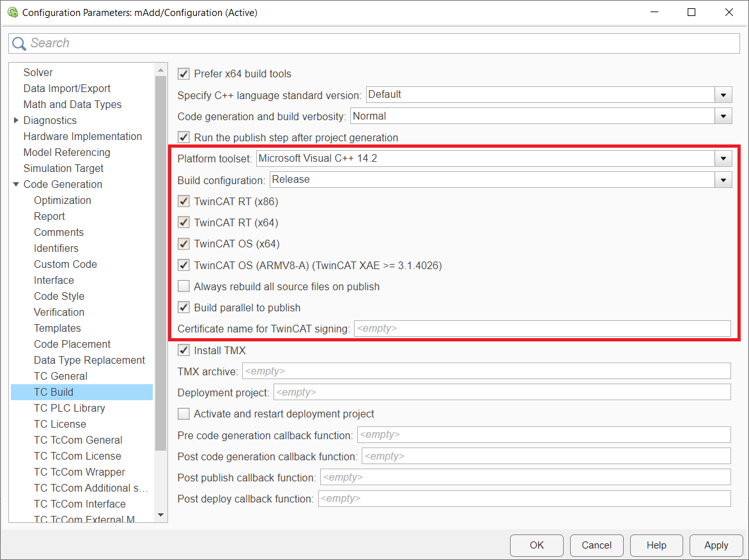Focus the Search parameters field
This screenshot has width=749, height=560.
(x=374, y=43)
